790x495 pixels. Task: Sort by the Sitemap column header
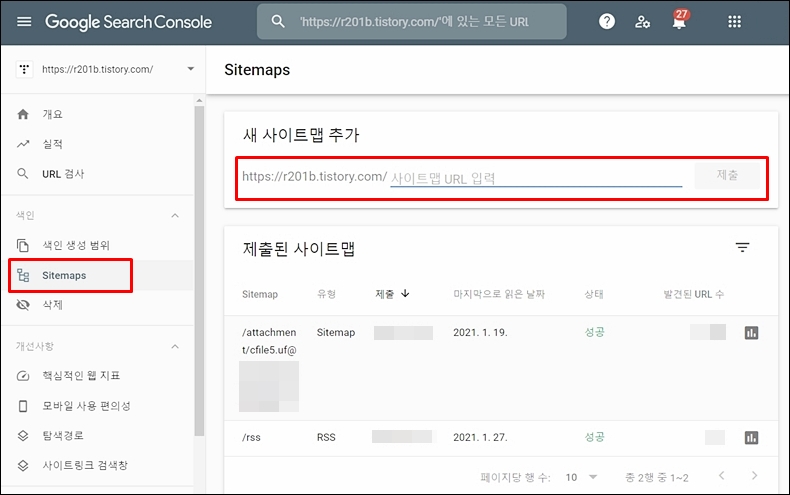pyautogui.click(x=260, y=294)
